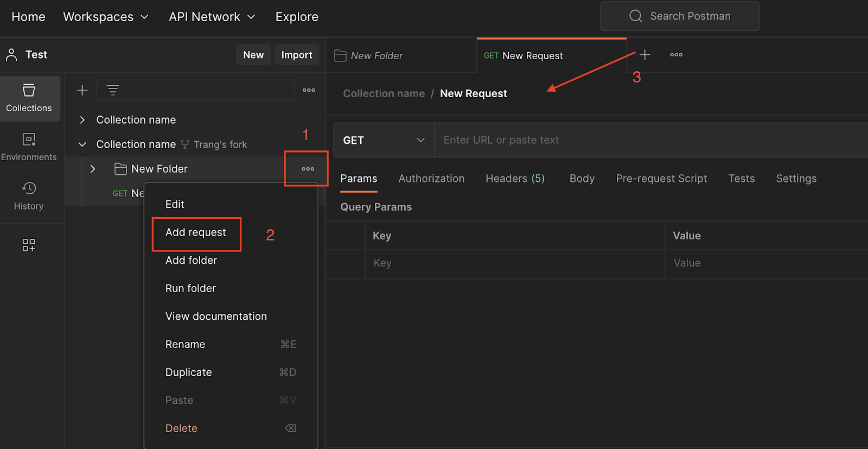The width and height of the screenshot is (868, 449).
Task: Click the Search Postman field
Action: coord(680,16)
